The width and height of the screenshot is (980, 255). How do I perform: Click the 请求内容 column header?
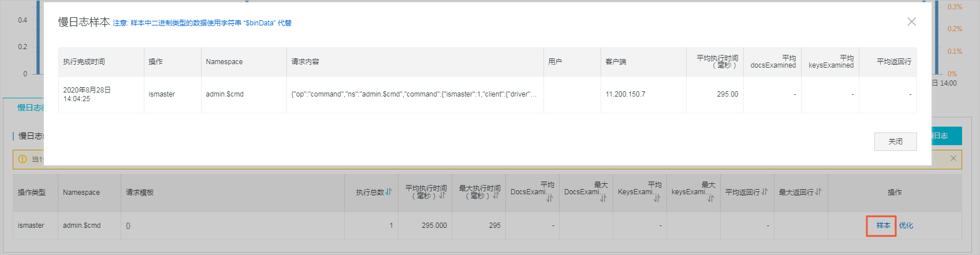(305, 62)
